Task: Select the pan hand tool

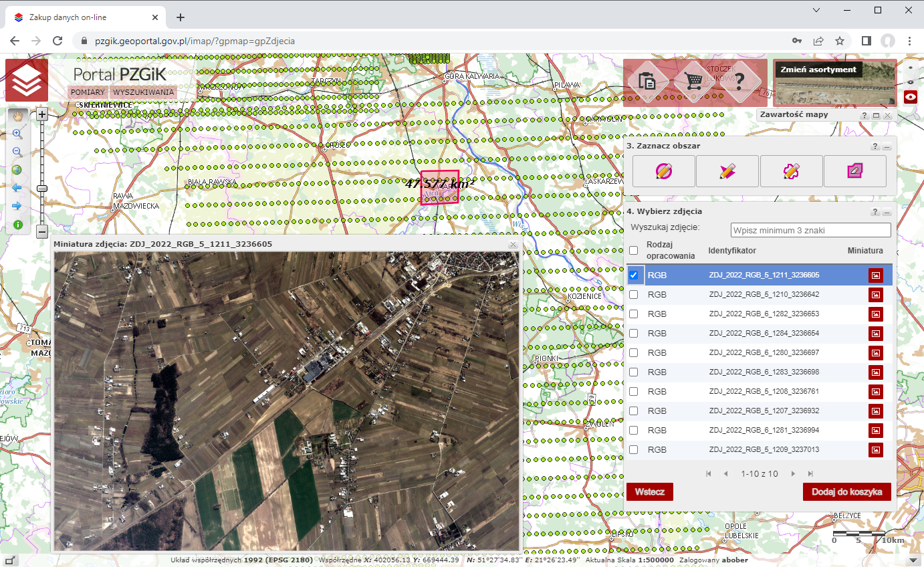Action: [18, 115]
